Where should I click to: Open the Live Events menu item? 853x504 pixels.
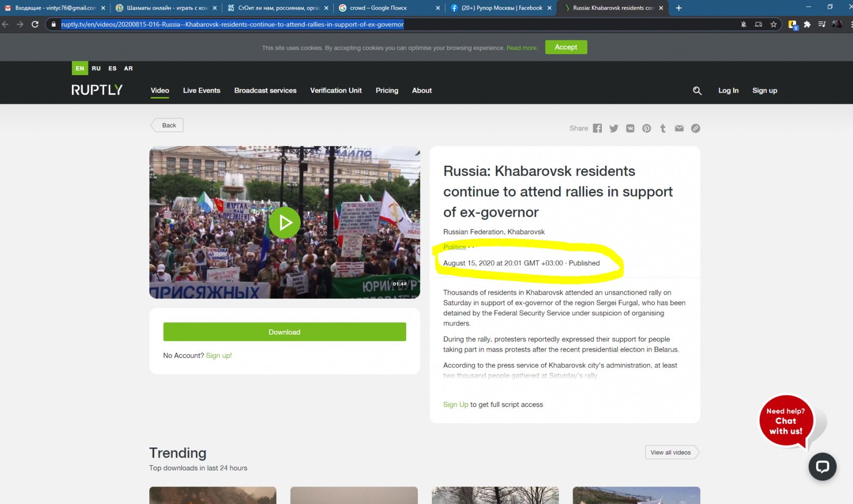pyautogui.click(x=202, y=91)
